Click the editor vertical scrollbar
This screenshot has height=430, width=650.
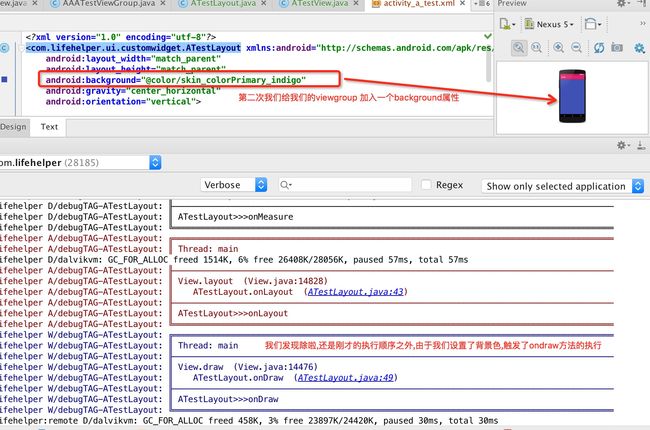tap(489, 68)
